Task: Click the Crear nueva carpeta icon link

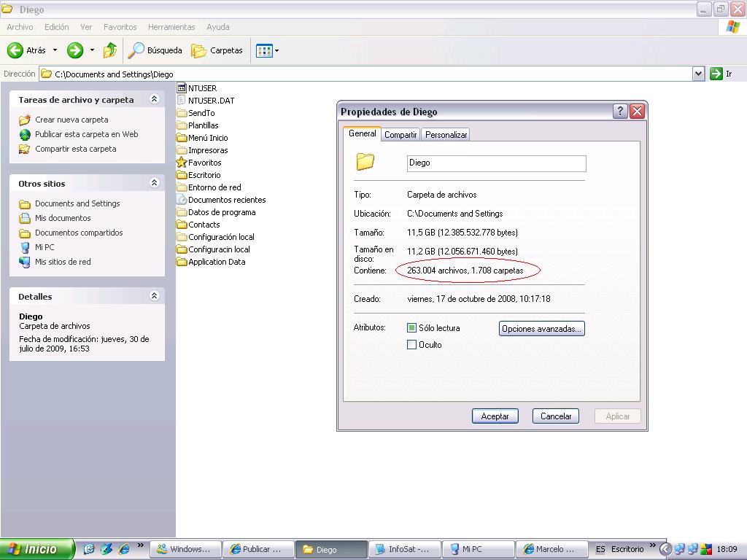Action: (25, 120)
